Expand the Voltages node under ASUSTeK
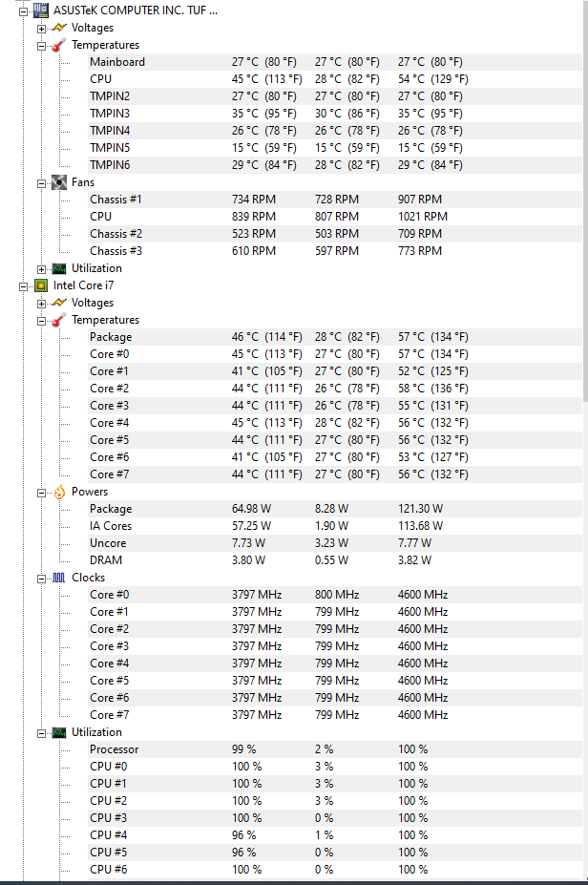 pyautogui.click(x=39, y=28)
